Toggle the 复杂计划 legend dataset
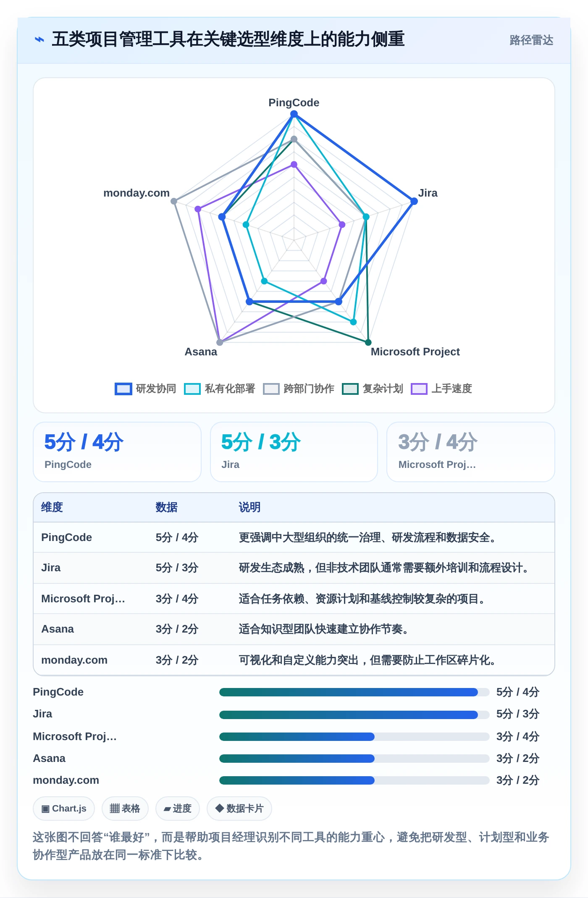 [x=373, y=389]
